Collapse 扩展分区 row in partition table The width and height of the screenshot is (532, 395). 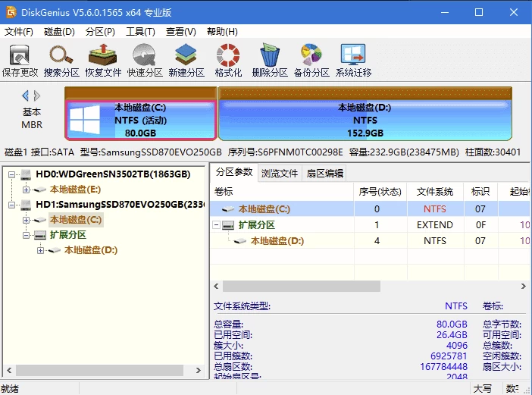click(x=217, y=225)
